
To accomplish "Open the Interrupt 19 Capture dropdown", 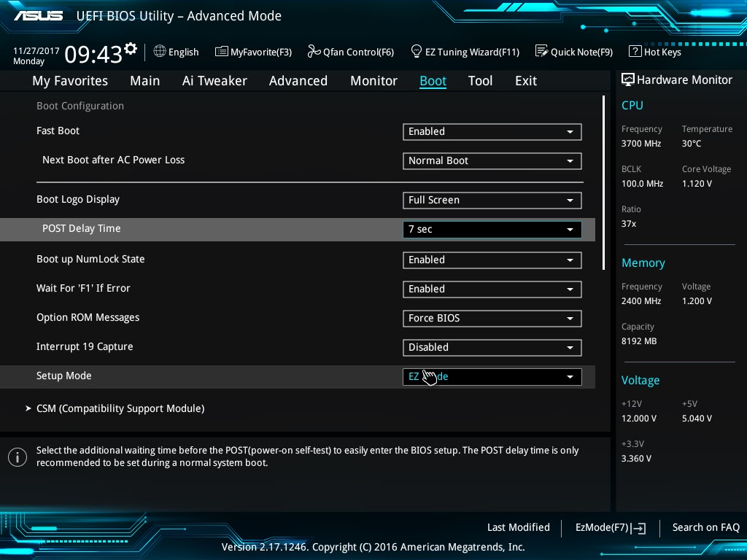I will [x=492, y=348].
